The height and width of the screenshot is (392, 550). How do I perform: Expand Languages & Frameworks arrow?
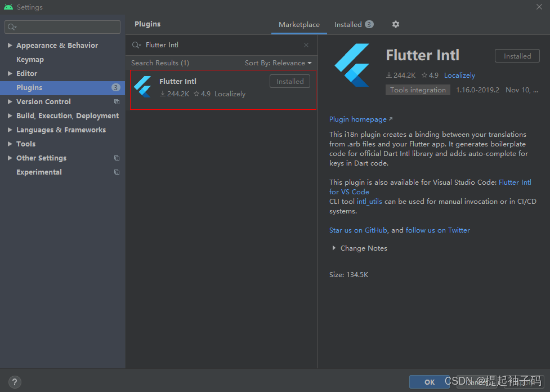[10, 130]
